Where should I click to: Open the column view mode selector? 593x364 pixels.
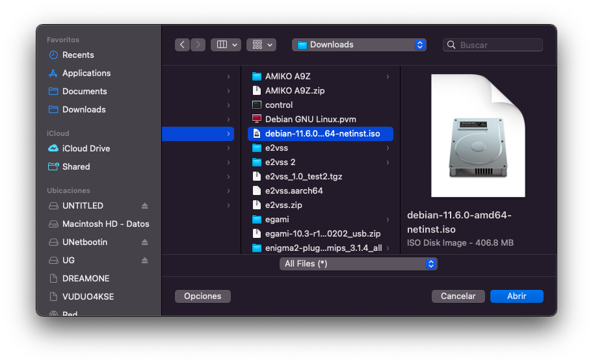pos(226,45)
